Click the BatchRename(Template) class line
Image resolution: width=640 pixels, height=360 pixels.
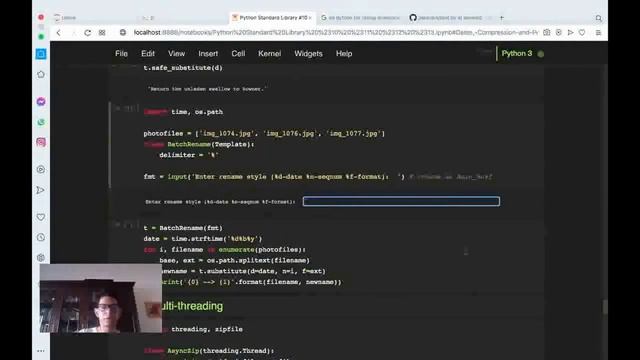(x=199, y=144)
